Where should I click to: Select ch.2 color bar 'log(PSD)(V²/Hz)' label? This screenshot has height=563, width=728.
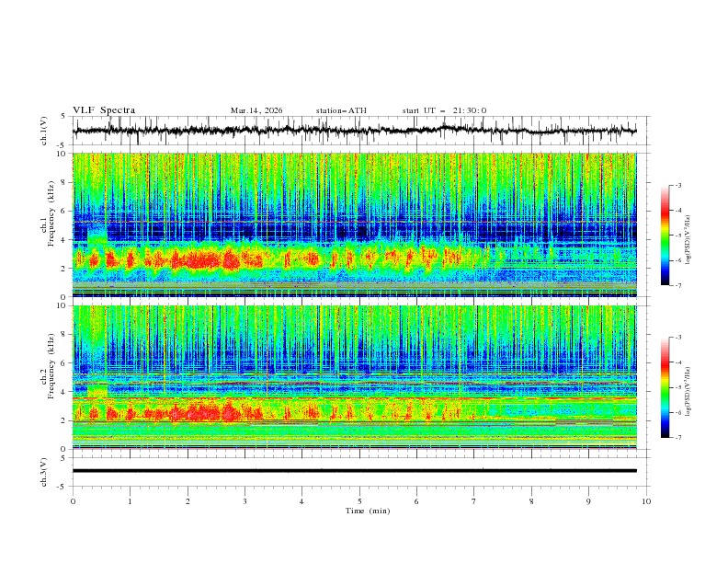(688, 391)
